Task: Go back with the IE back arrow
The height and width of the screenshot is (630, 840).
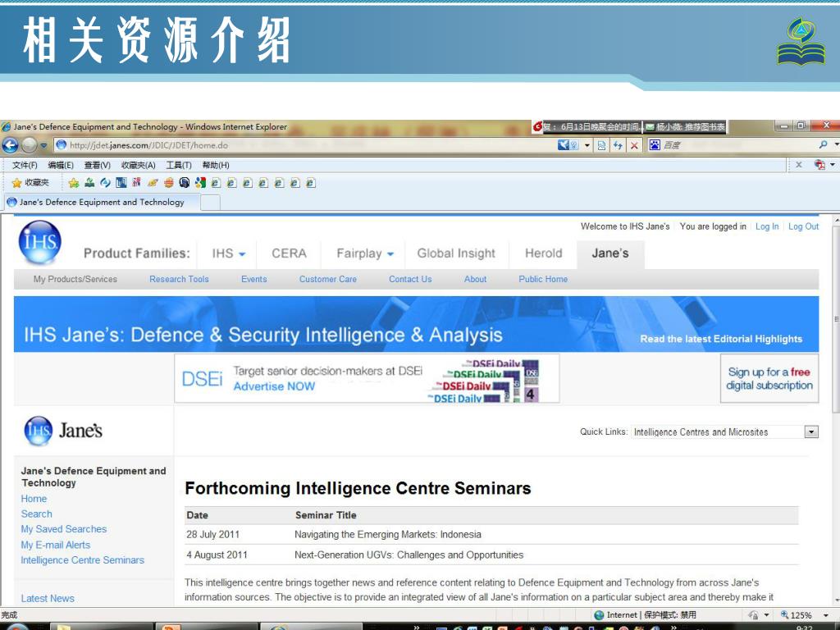Action: point(10,144)
